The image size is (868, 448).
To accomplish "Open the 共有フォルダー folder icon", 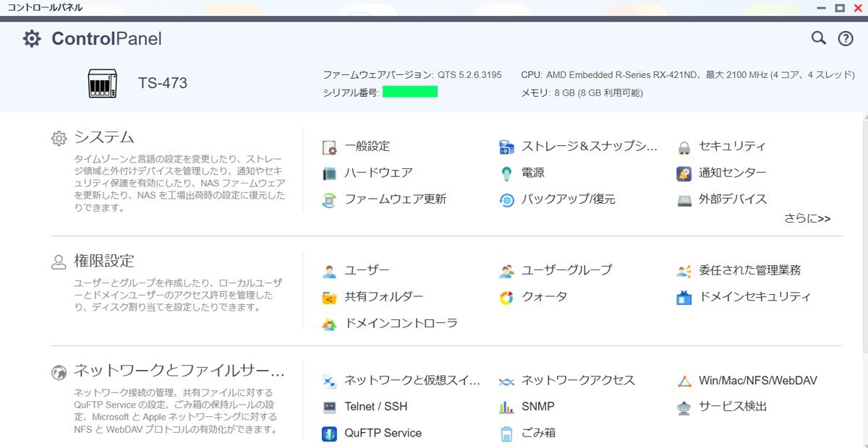I will [x=330, y=297].
